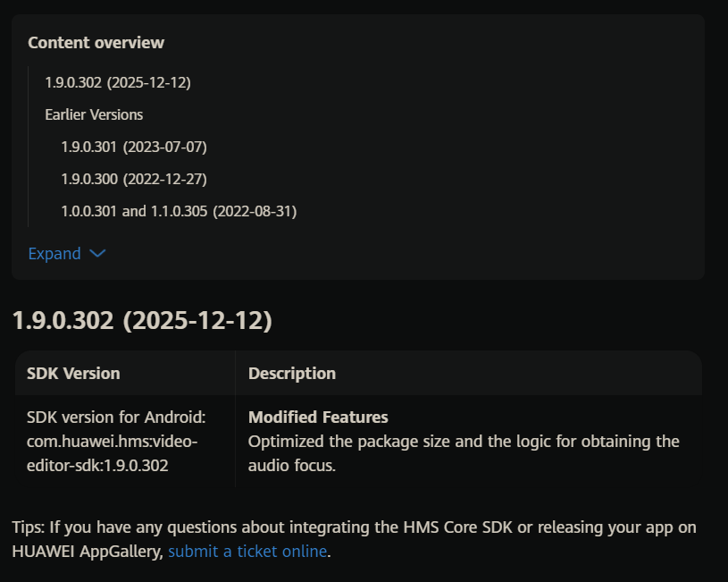Follow the submit a ticket online link
The width and height of the screenshot is (728, 582).
pyautogui.click(x=247, y=552)
